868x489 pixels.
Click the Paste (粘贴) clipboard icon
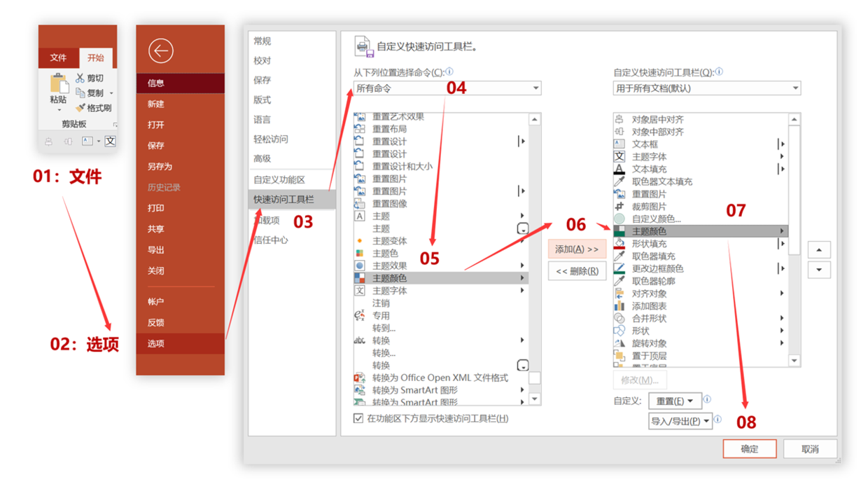point(58,83)
